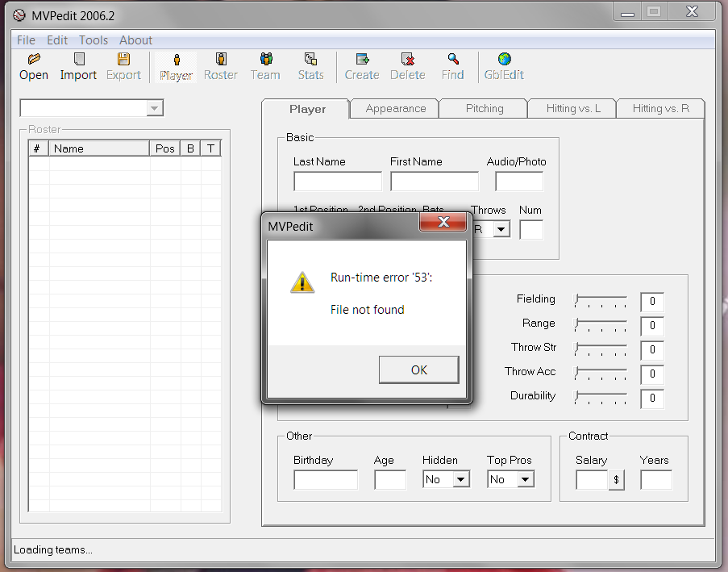Switch to the Appearance tab
This screenshot has width=728, height=572.
(396, 109)
